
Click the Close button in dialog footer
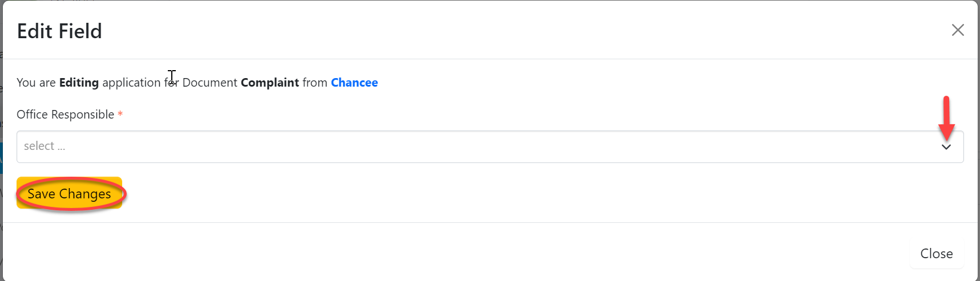point(936,254)
